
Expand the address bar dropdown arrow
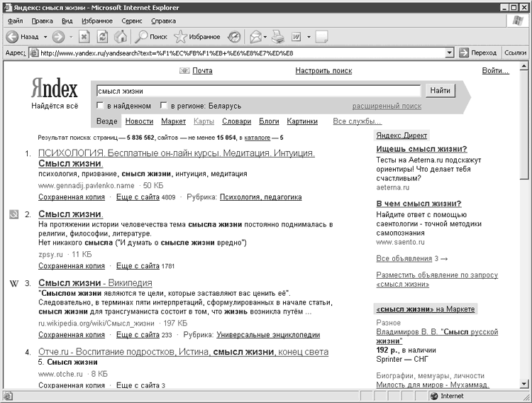[449, 53]
